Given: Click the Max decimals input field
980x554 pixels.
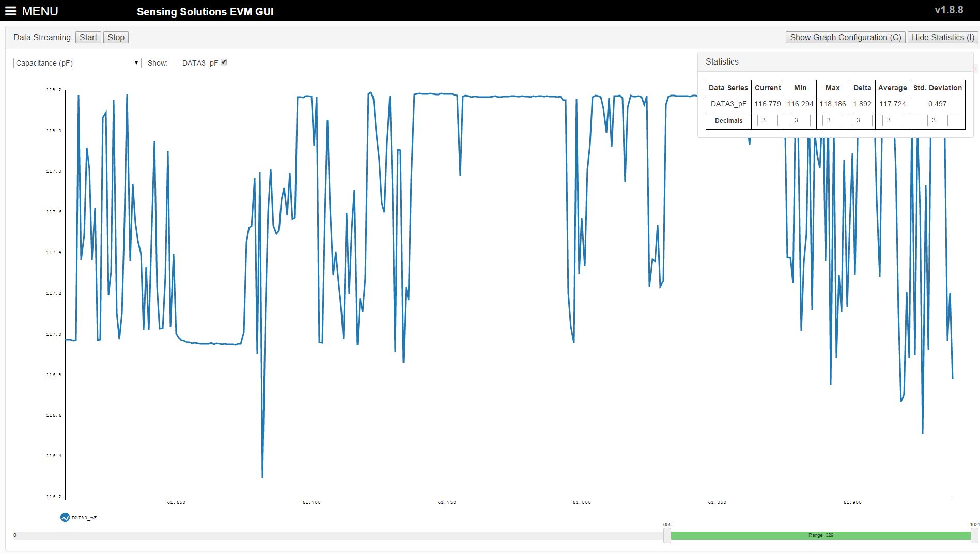Looking at the screenshot, I should point(832,120).
